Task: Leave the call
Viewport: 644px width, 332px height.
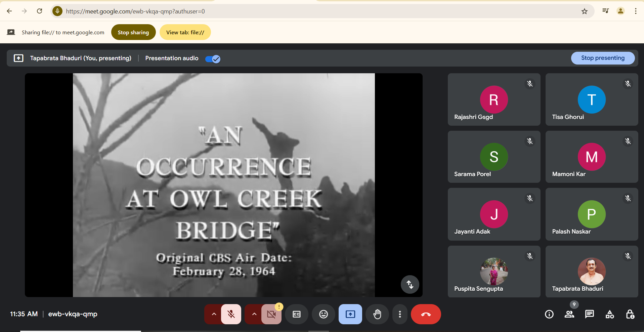Action: [426, 314]
